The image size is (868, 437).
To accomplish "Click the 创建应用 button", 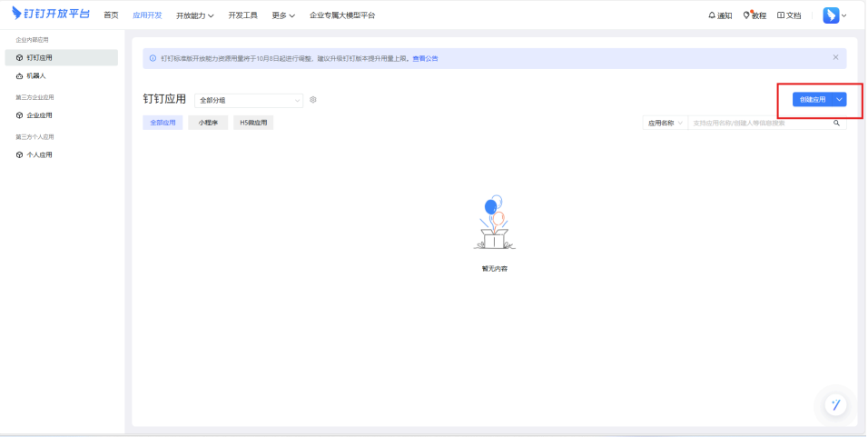I will [812, 99].
